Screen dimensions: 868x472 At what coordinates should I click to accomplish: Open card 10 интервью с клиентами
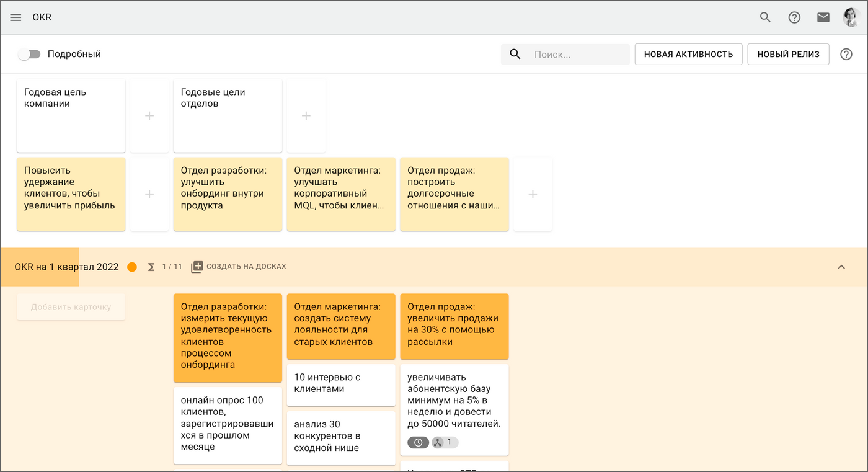tap(341, 385)
